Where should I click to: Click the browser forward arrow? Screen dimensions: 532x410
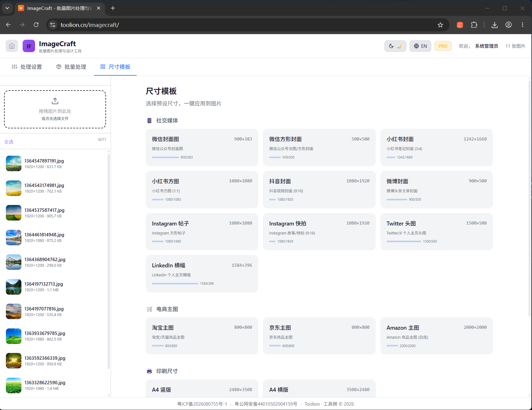[22, 25]
